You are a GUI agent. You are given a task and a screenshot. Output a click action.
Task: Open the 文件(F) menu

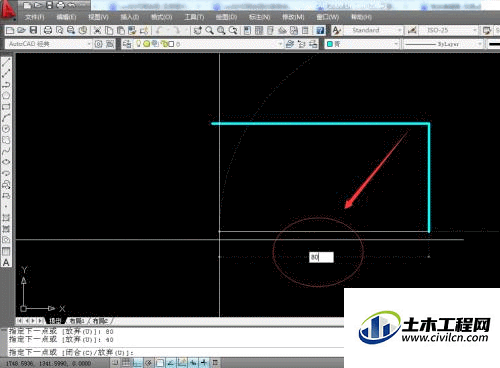coord(34,17)
